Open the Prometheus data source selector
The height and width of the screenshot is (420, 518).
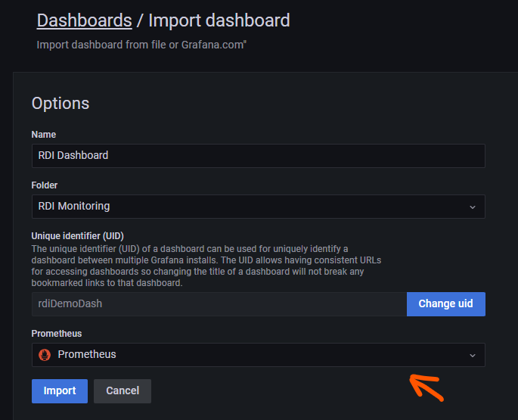click(x=250, y=355)
